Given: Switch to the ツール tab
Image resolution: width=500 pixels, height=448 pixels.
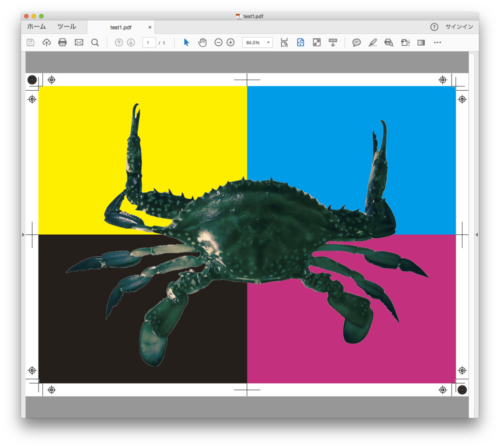Looking at the screenshot, I should pos(66,27).
